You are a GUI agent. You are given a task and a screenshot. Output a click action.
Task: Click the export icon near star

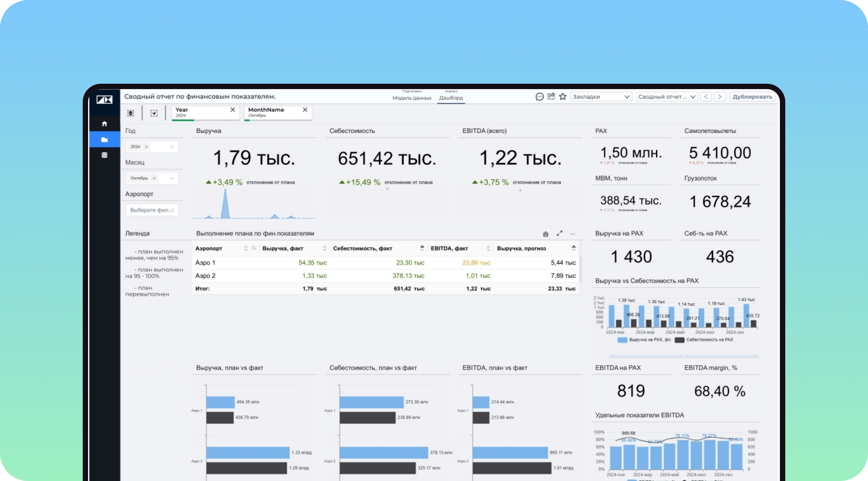(x=551, y=97)
